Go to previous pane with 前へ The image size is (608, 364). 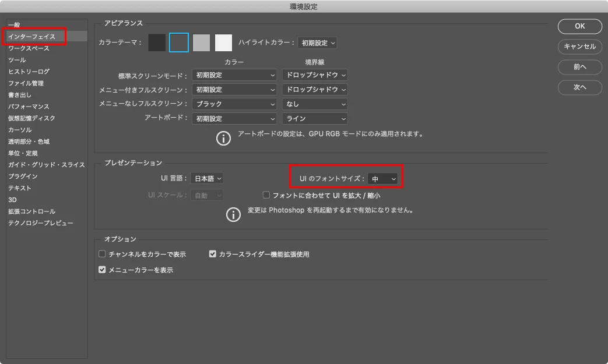[x=579, y=67]
